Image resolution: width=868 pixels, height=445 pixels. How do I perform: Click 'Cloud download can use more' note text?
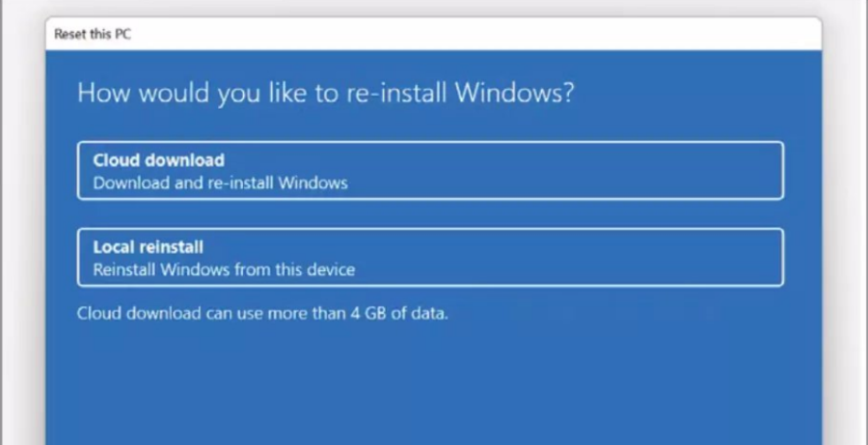click(193, 314)
